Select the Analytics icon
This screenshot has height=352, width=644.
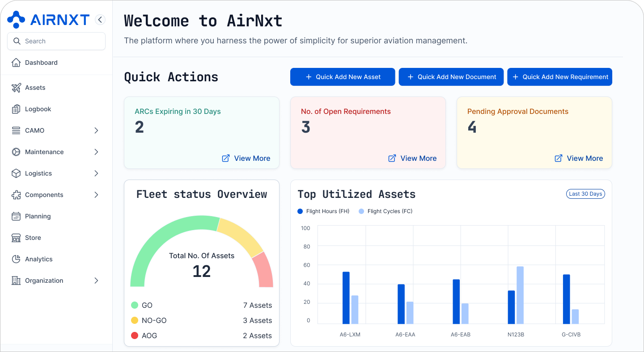[16, 259]
